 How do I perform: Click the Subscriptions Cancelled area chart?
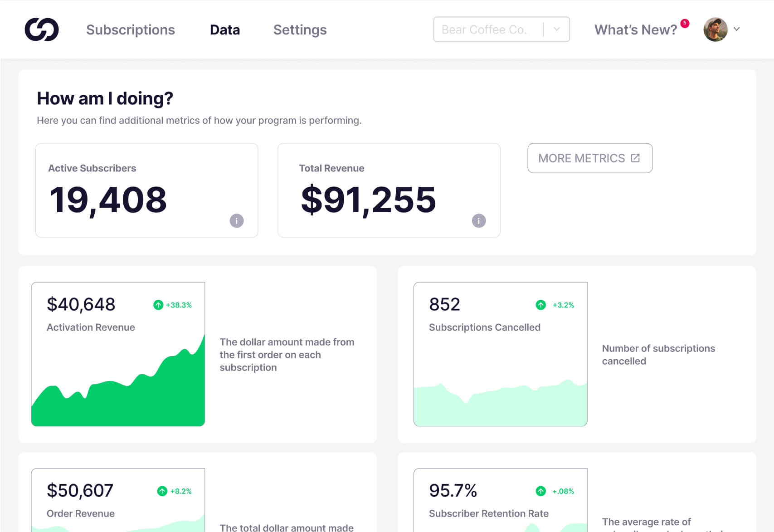click(x=501, y=403)
